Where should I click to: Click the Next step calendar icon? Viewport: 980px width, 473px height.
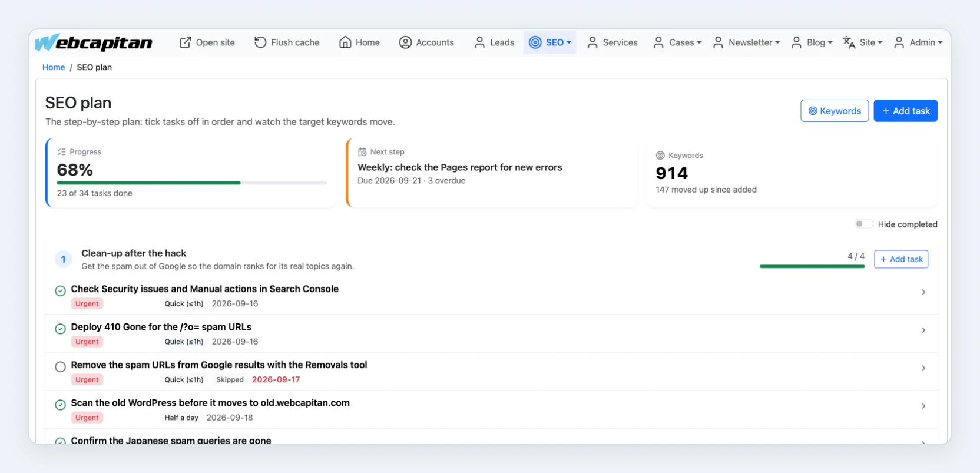(362, 152)
